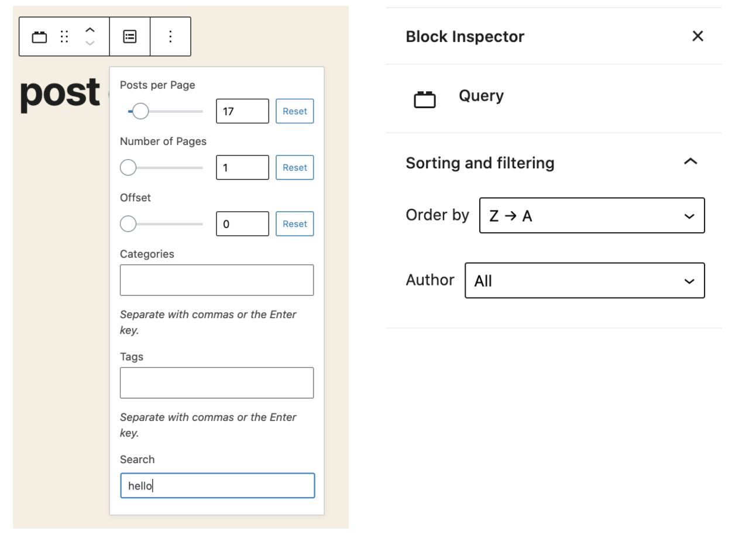756x538 pixels.
Task: Click the Search field containing hello
Action: pos(217,486)
